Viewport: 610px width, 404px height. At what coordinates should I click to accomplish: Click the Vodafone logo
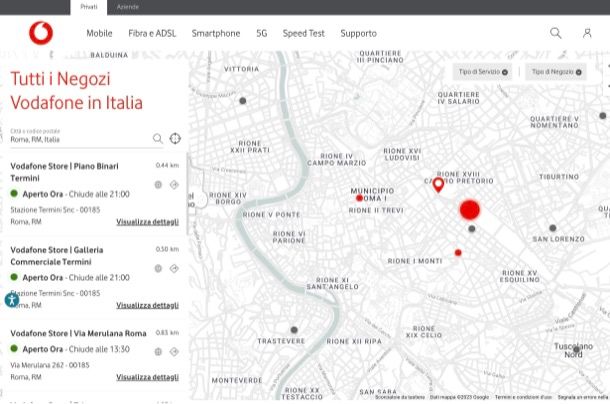pos(41,33)
